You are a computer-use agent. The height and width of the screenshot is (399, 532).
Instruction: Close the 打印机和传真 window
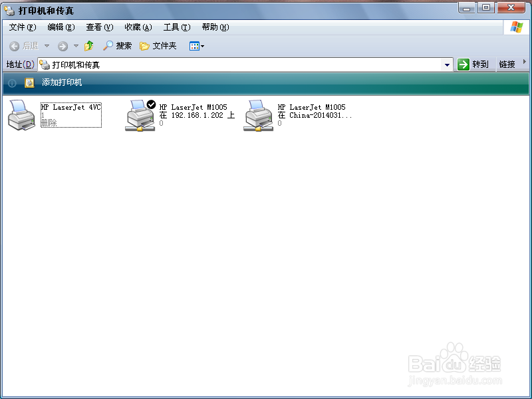pos(511,7)
